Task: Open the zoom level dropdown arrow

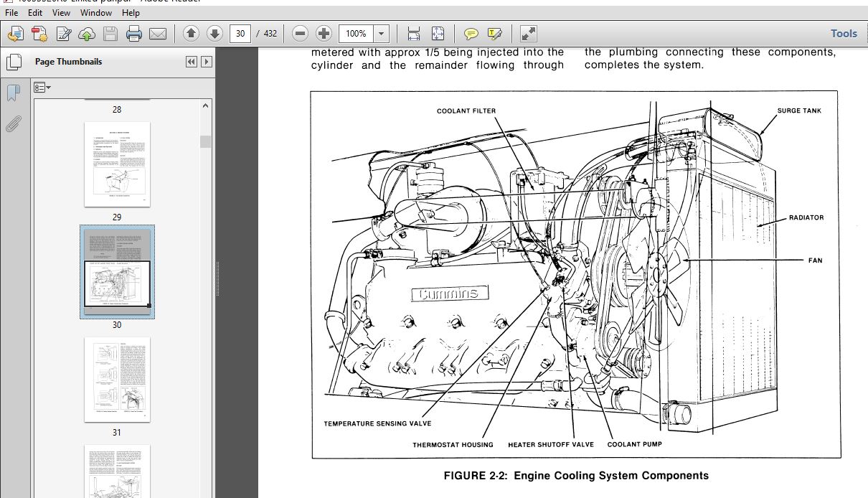Action: tap(382, 33)
